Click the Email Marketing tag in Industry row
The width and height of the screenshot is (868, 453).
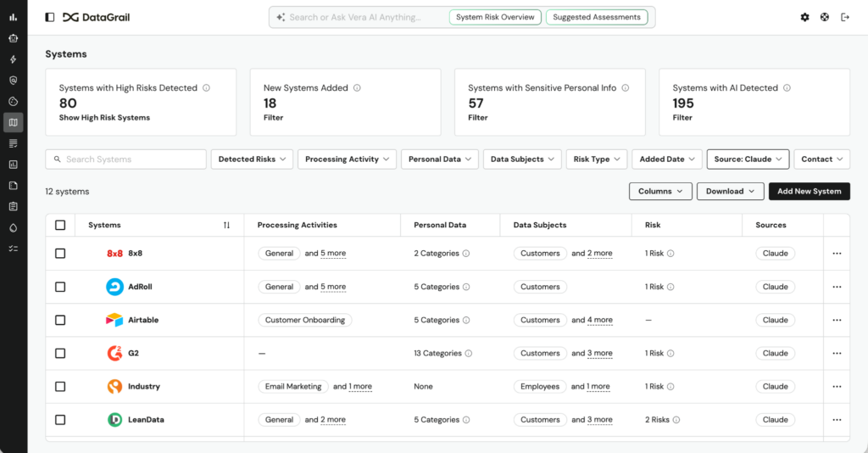(x=293, y=387)
